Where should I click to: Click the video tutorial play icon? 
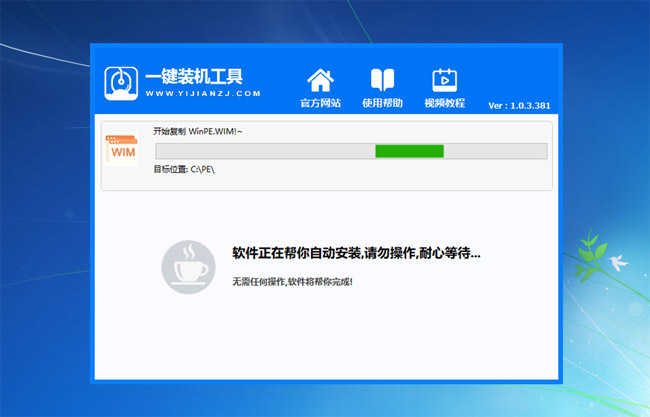pyautogui.click(x=444, y=79)
